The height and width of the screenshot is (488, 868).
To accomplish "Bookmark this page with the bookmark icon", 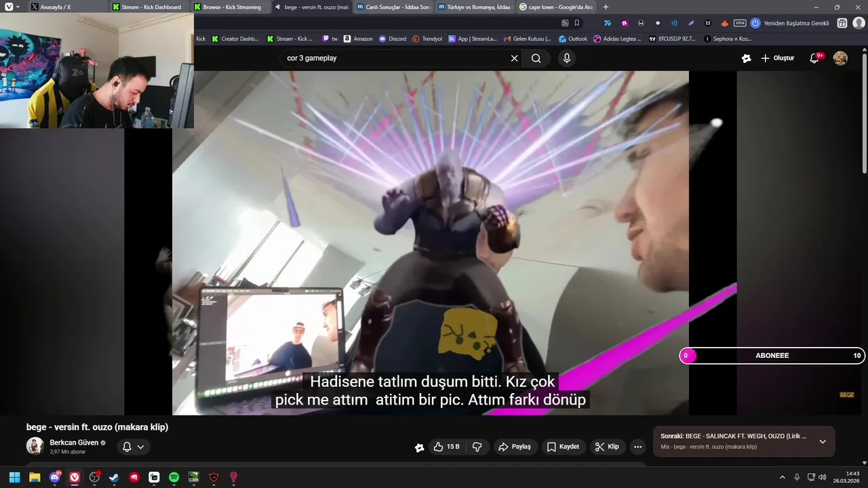I will 577,23.
